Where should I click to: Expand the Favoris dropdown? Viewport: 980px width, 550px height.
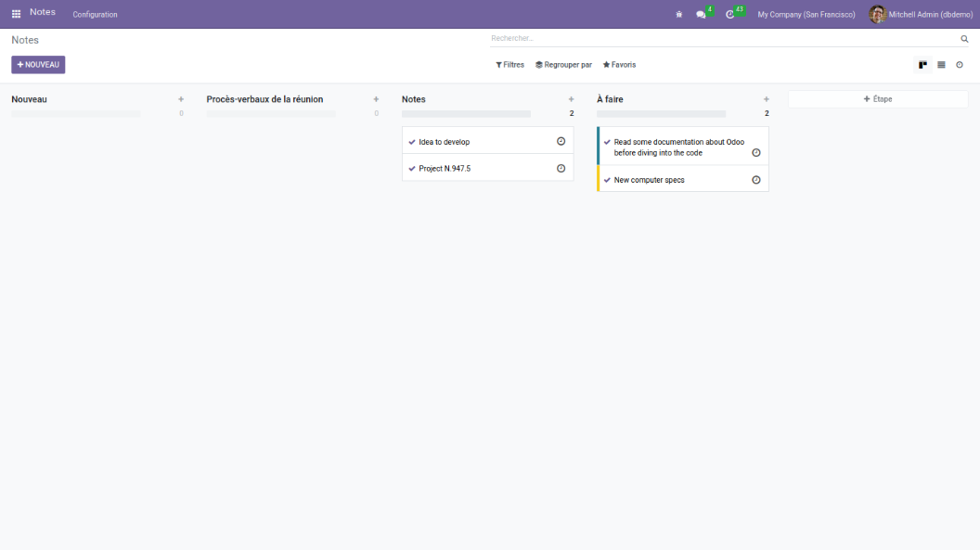[619, 65]
